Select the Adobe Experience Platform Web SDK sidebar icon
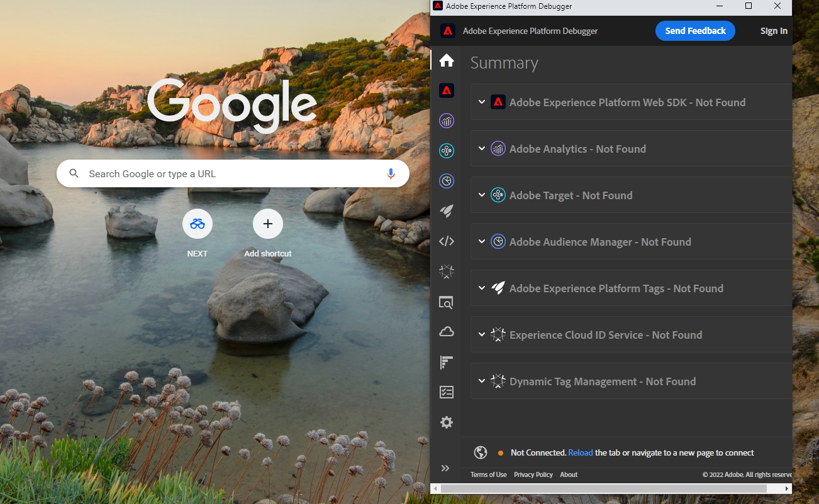Screen dimensions: 819x504 (x=447, y=90)
